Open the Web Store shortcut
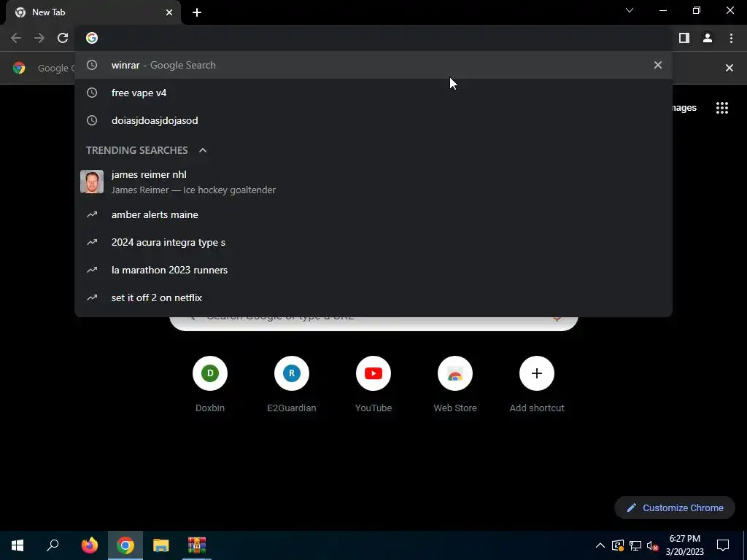747x560 pixels. pyautogui.click(x=455, y=384)
